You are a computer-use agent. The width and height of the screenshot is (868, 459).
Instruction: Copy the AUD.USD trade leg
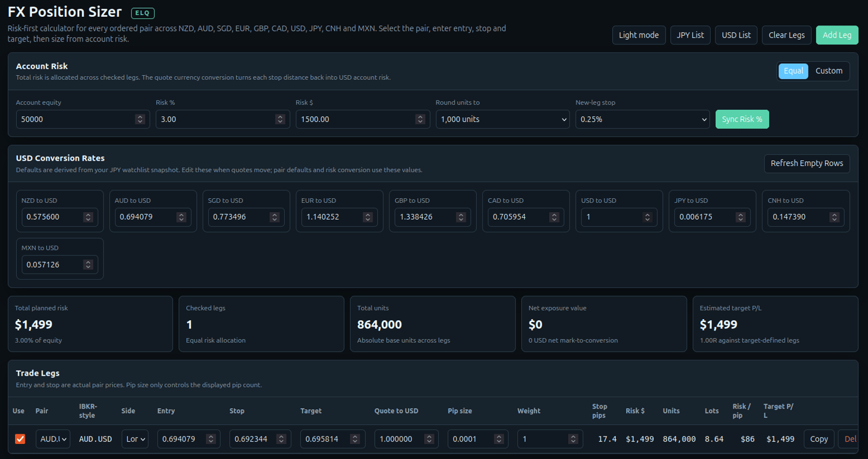(819, 439)
